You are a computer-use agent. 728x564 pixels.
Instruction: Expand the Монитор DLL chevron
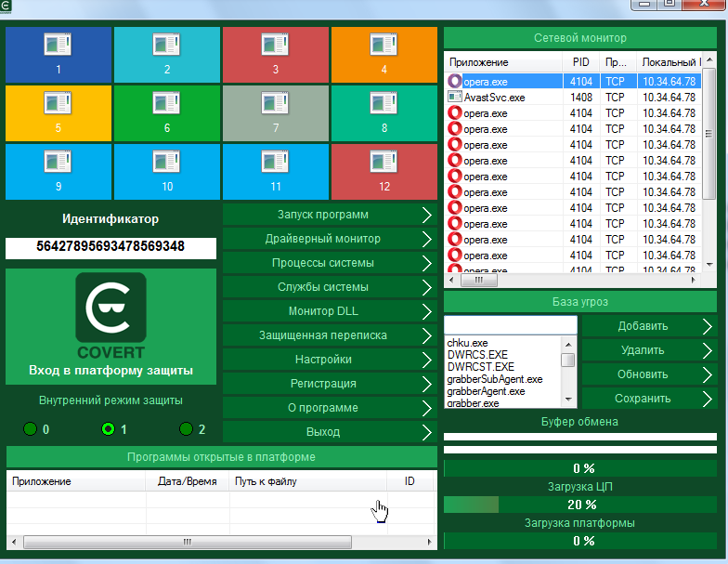tap(426, 311)
